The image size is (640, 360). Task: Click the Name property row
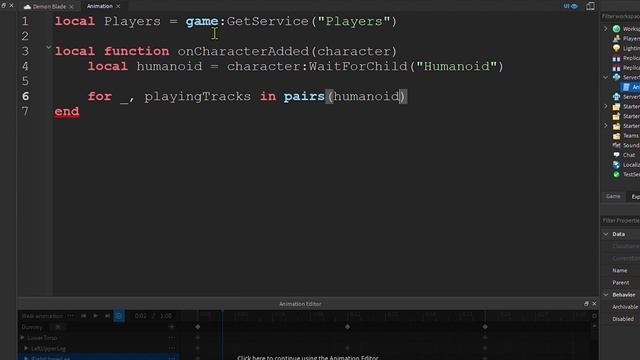[x=620, y=270]
